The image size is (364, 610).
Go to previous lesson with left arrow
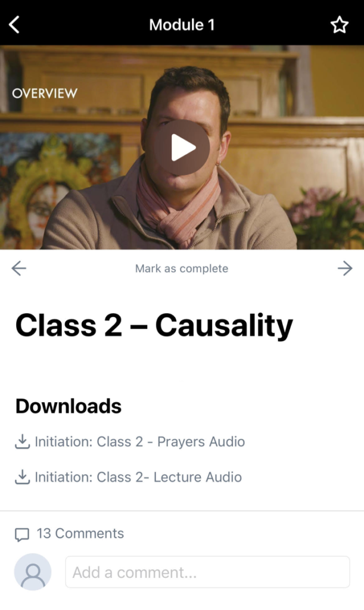tap(18, 268)
